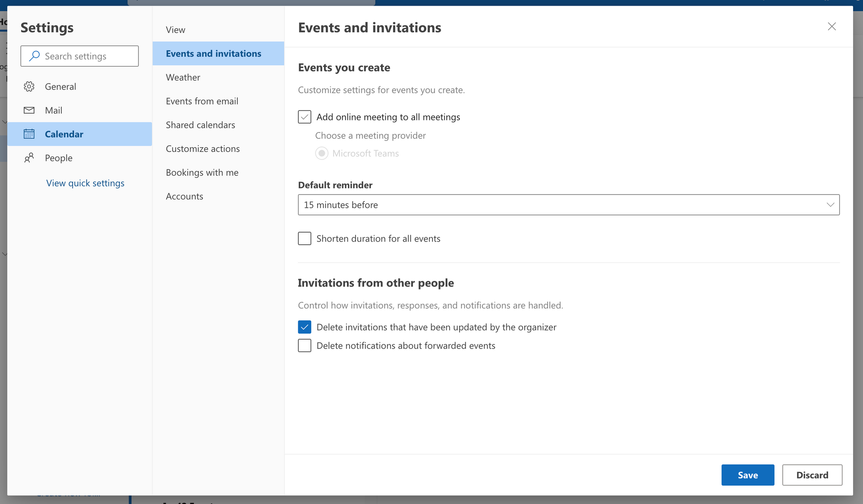Open View quick settings
The width and height of the screenshot is (863, 504).
[85, 183]
